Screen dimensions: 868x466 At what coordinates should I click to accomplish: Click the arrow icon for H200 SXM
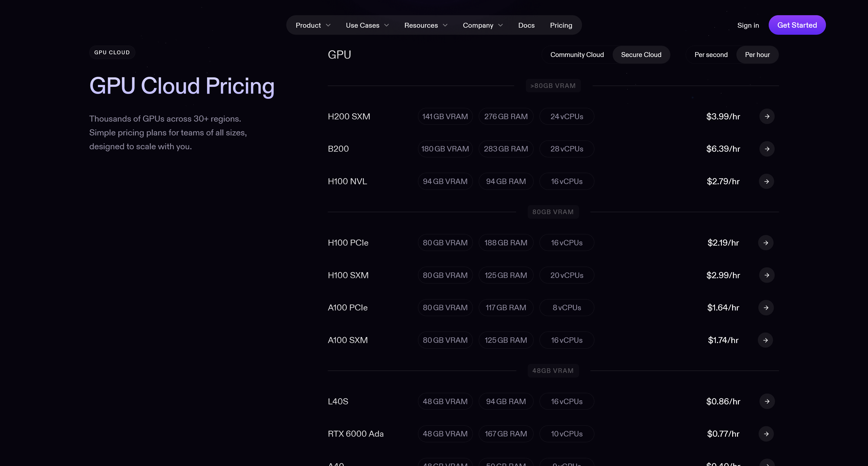click(767, 116)
